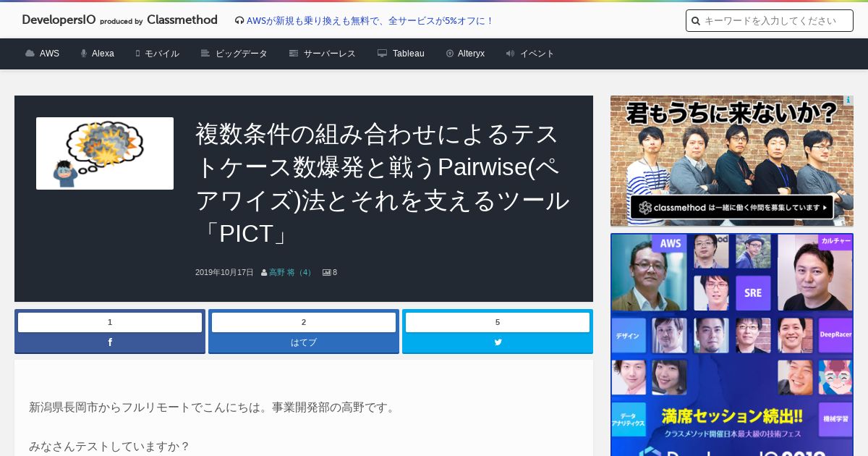This screenshot has height=456, width=868.
Task: Bookmark article with はてブ button
Action: click(x=304, y=342)
